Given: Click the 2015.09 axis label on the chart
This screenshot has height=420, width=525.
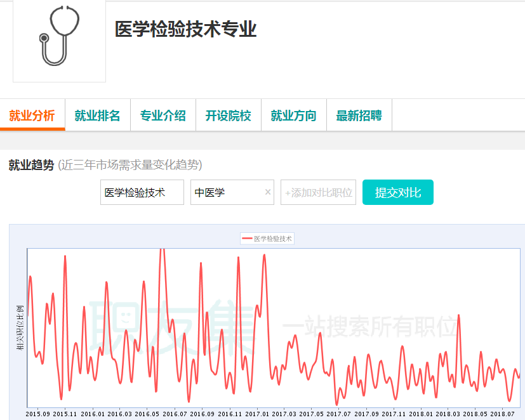Looking at the screenshot, I should [38, 412].
